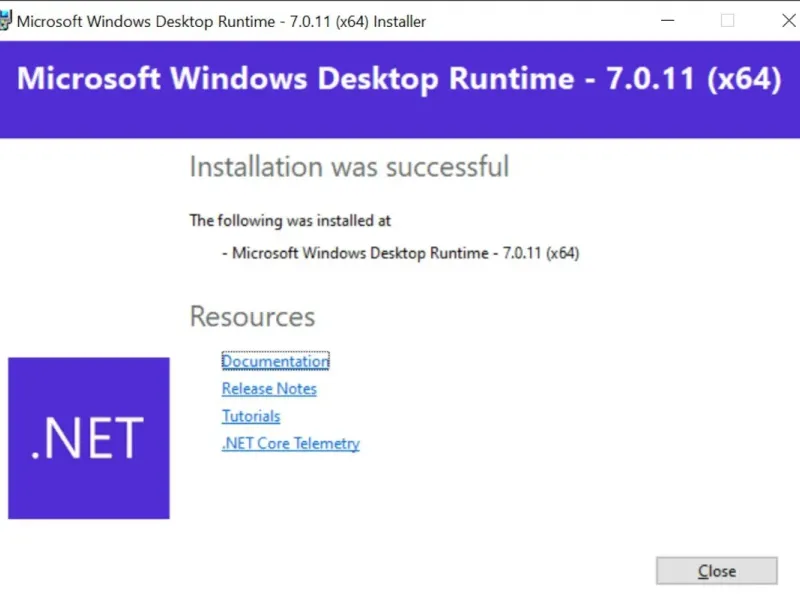The width and height of the screenshot is (800, 600).
Task: Open the Documentation link
Action: coord(275,361)
